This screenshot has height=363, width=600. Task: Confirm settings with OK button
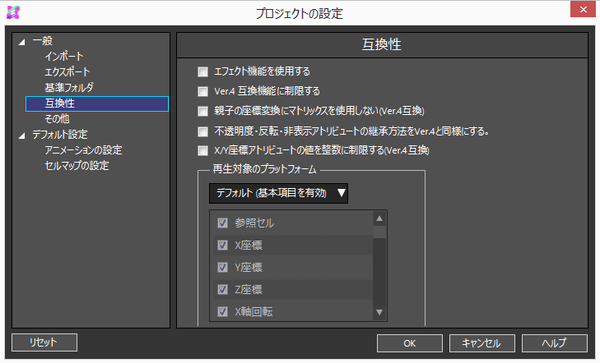pyautogui.click(x=410, y=343)
